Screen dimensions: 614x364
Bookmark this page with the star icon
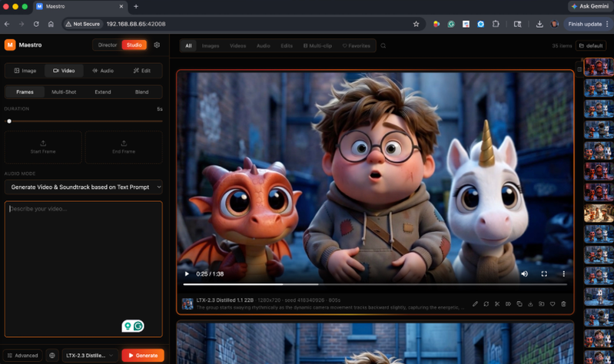(x=416, y=25)
